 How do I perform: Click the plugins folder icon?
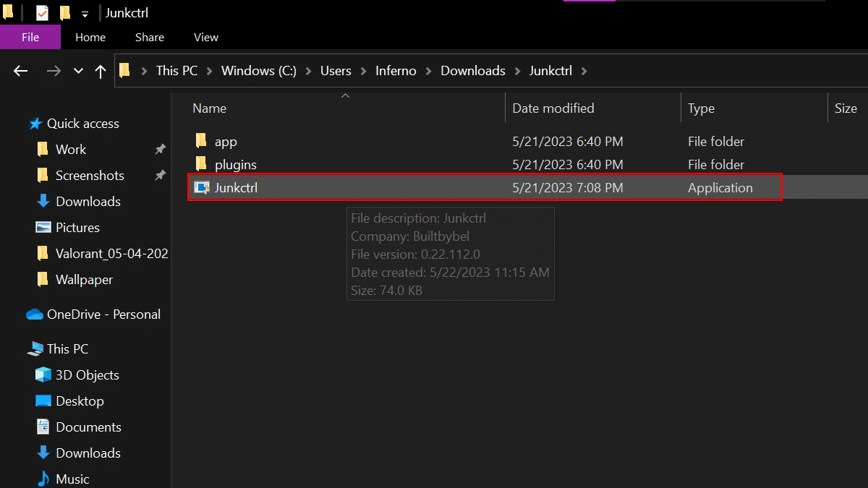201,165
